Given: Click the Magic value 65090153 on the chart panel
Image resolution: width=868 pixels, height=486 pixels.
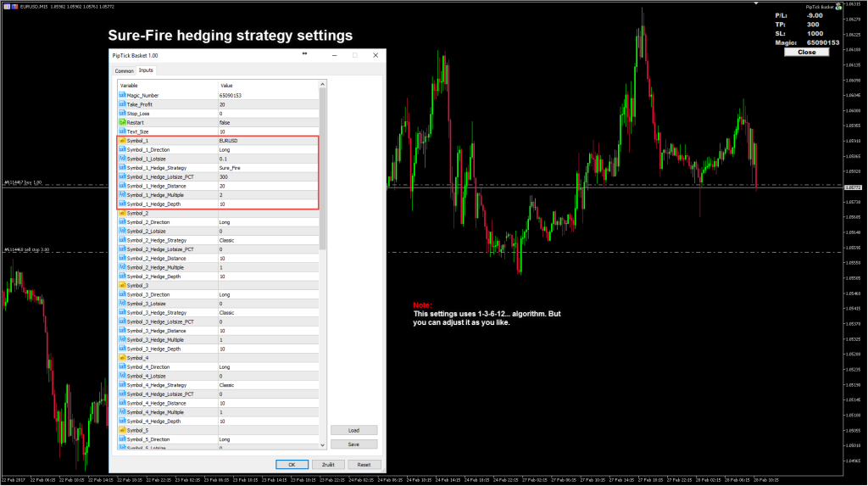Looking at the screenshot, I should pos(822,42).
